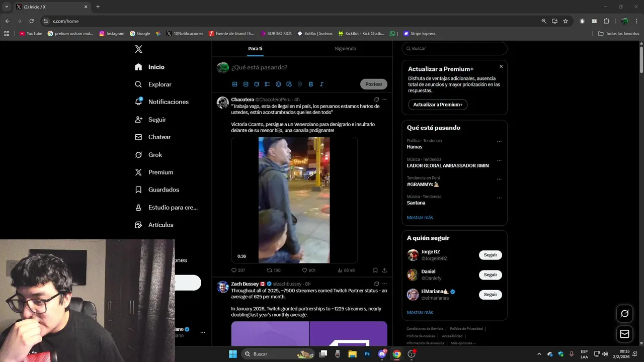Screen dimensions: 644x362
Task: Open more options on Chacotero's post
Action: tap(384, 100)
